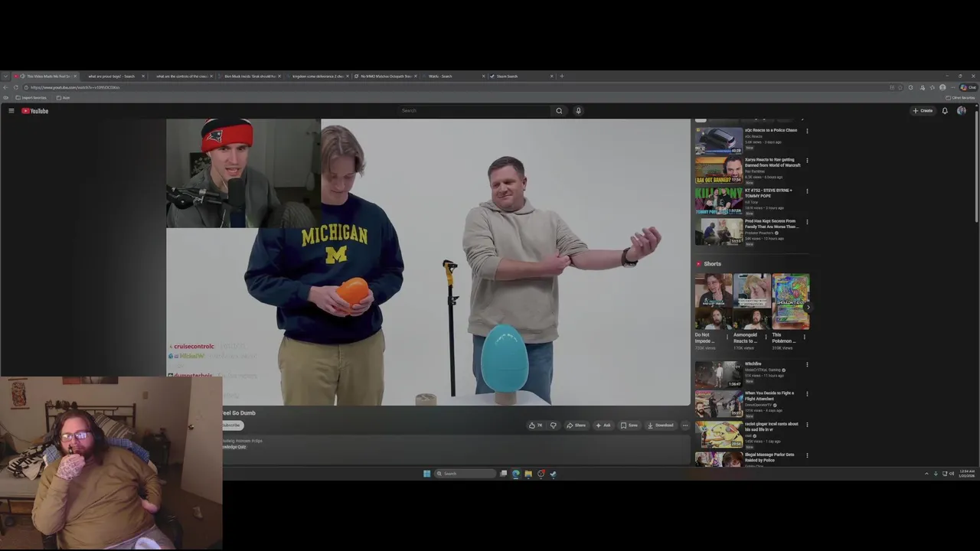Save the video to a playlist
This screenshot has height=551, width=980.
629,425
